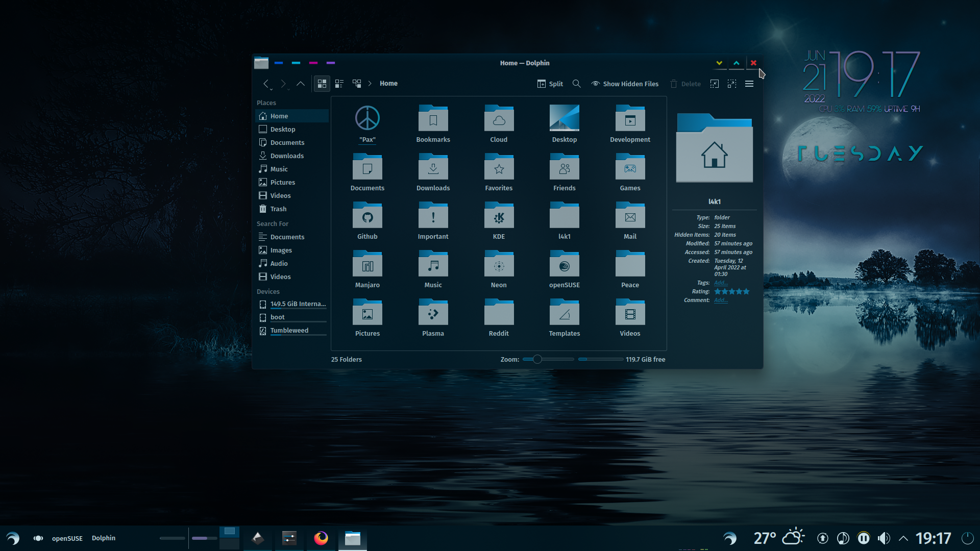This screenshot has height=551, width=980.
Task: Search for Audio in sidebar
Action: tap(291, 263)
